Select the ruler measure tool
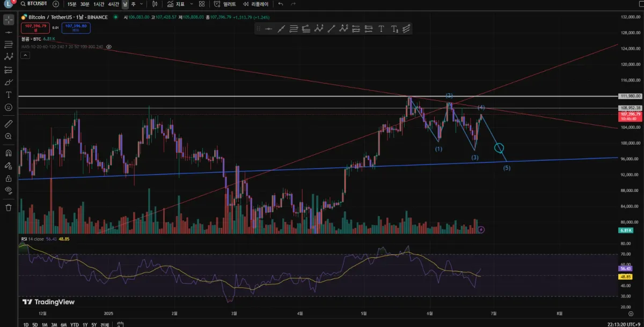The width and height of the screenshot is (644, 327). coord(9,124)
